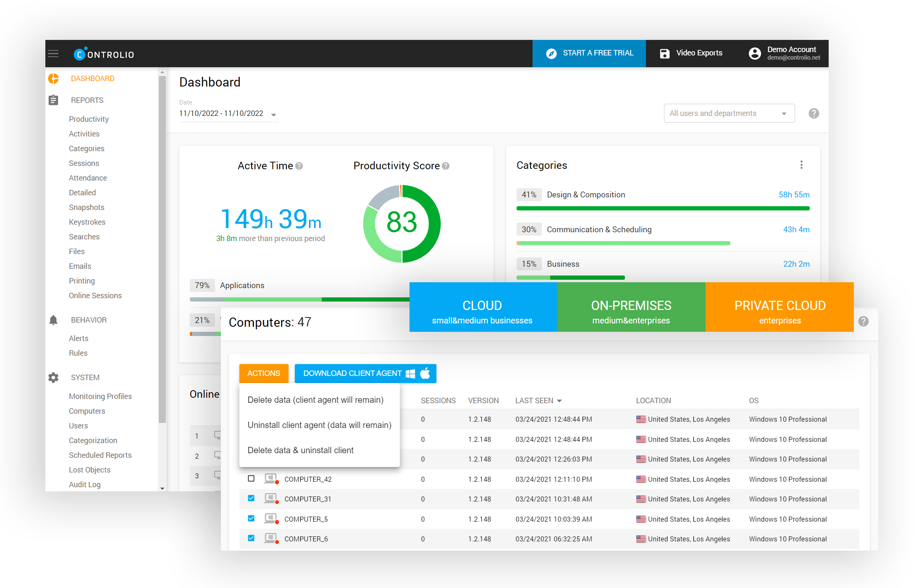924x588 pixels.
Task: Check the COMPUTER_42 checkbox
Action: 251,478
